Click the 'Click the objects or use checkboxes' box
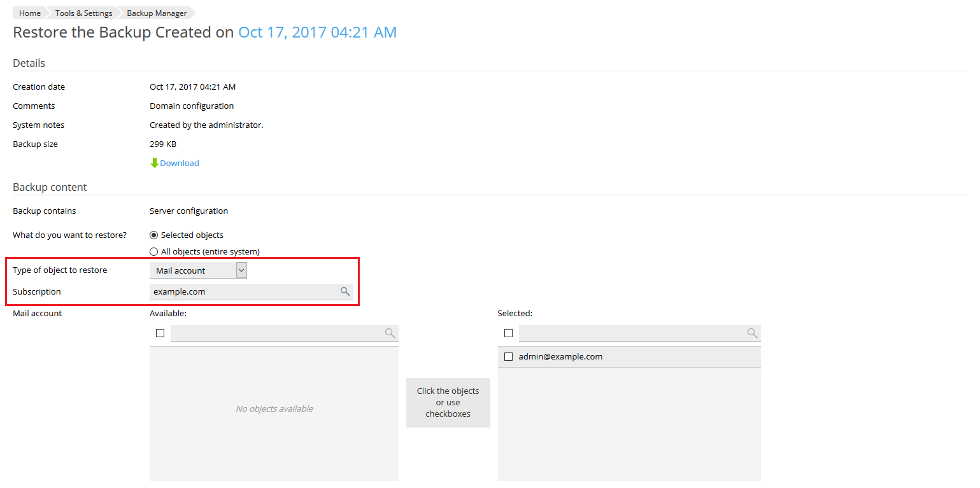980x488 pixels. (x=448, y=403)
